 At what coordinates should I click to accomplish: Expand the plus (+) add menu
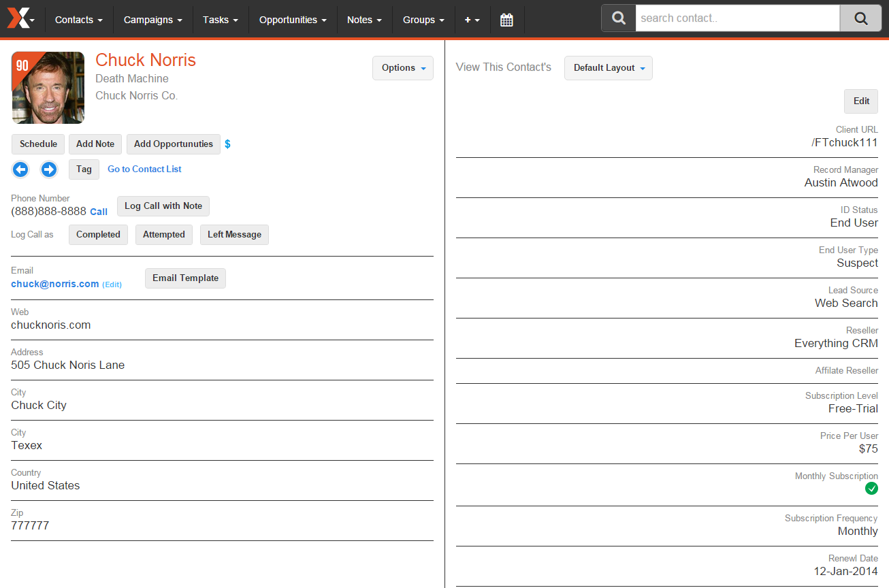472,20
